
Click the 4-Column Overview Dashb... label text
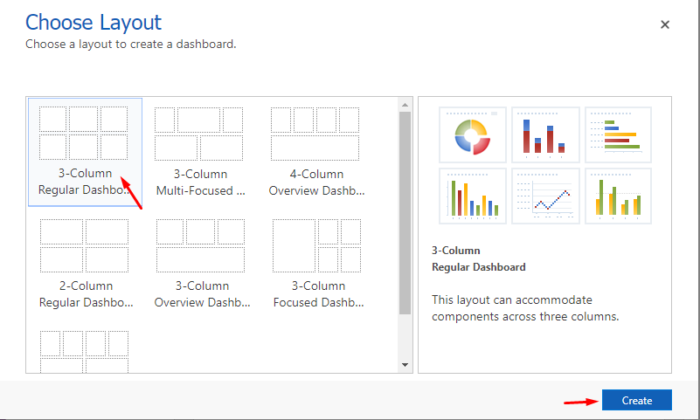pyautogui.click(x=317, y=182)
